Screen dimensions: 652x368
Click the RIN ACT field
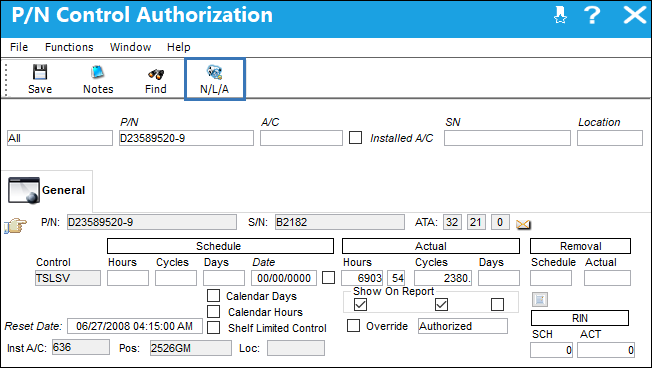606,350
